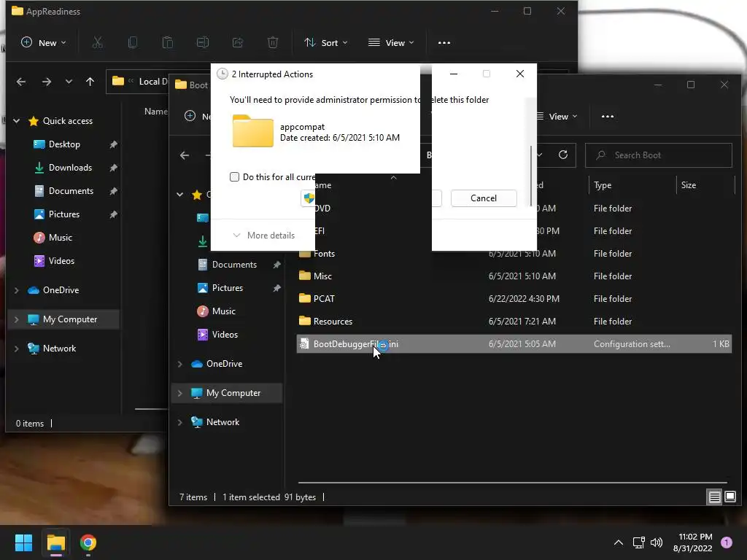Select Documents in Boot window sidebar
Image resolution: width=747 pixels, height=560 pixels.
click(x=234, y=265)
